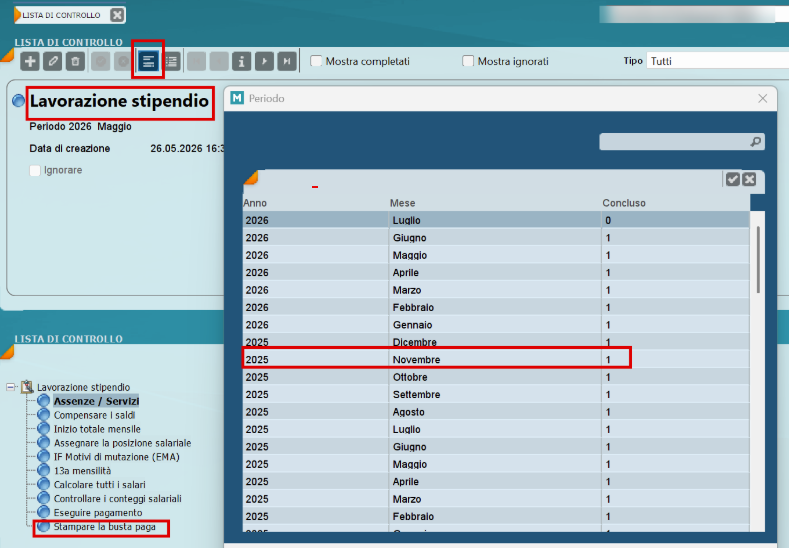Open the info (i) toolbar icon
The height and width of the screenshot is (549, 789).
tap(242, 61)
